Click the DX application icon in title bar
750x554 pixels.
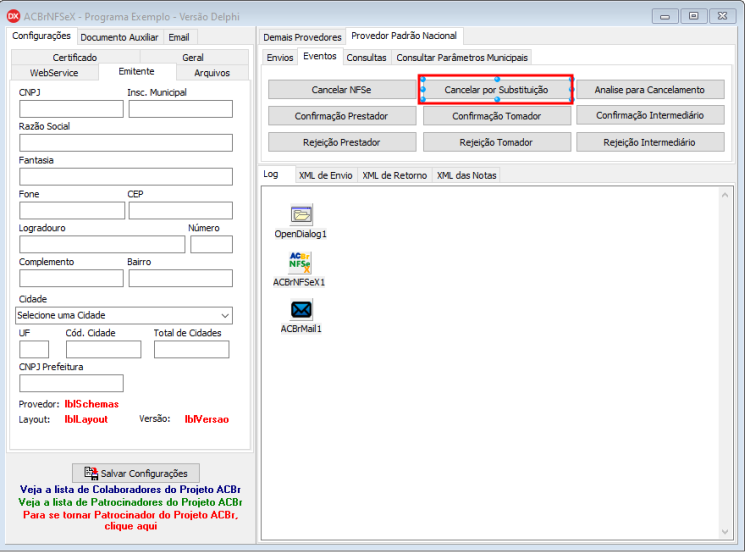[13, 16]
